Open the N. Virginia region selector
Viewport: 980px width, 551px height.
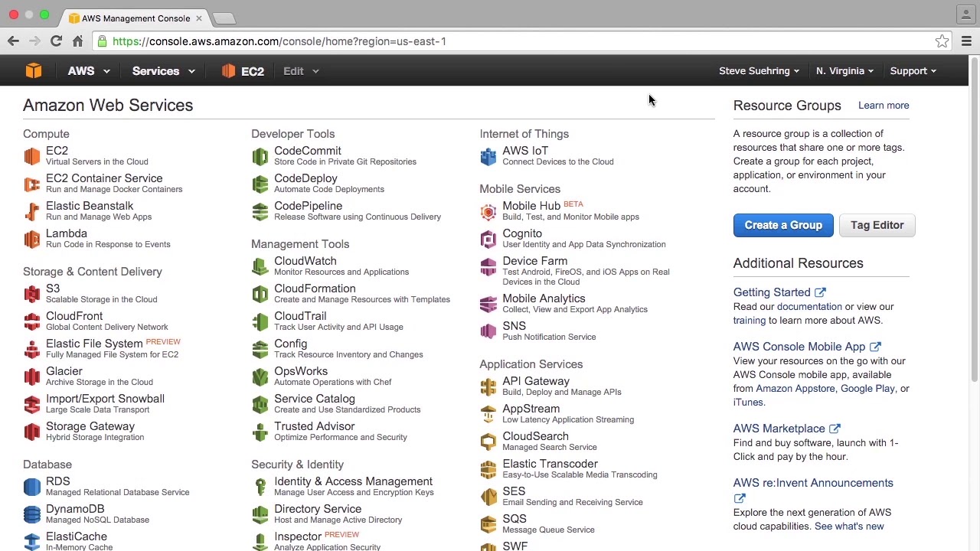coord(844,71)
